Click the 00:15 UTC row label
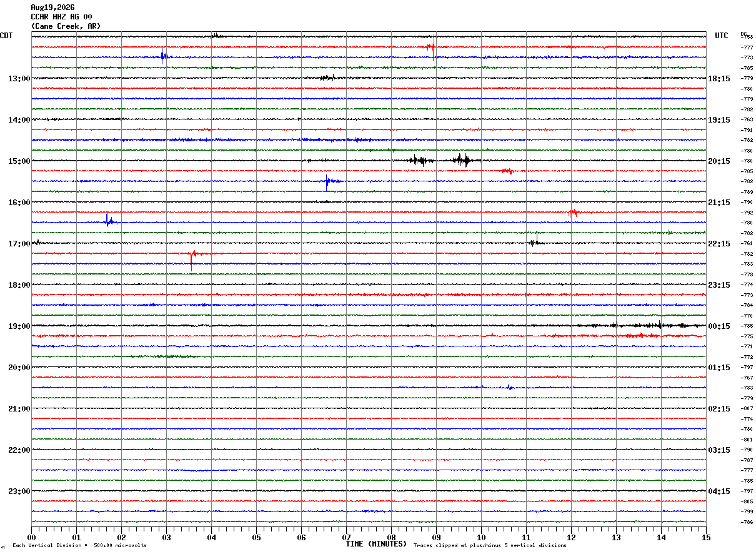The height and width of the screenshot is (554, 756). tap(719, 326)
